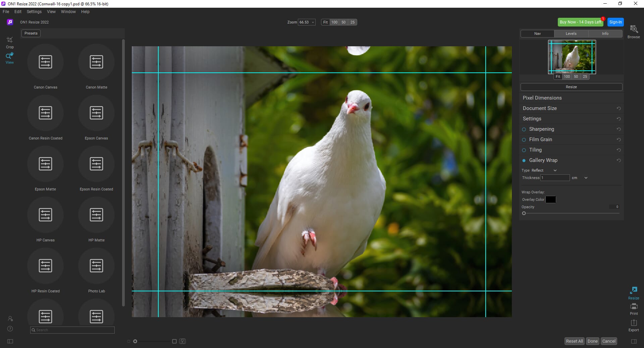Viewport: 644px width, 348px height.
Task: Apply the HP Canvas preset
Action: (45, 215)
